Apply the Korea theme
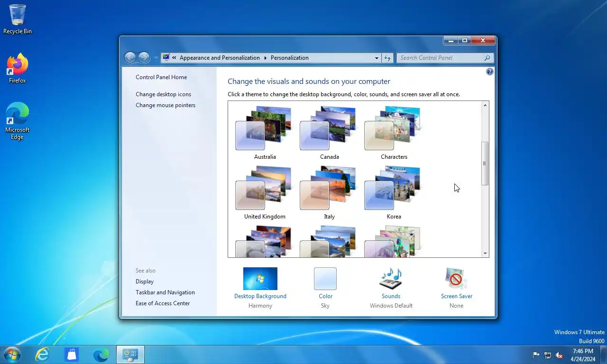The height and width of the screenshot is (364, 607). [394, 193]
